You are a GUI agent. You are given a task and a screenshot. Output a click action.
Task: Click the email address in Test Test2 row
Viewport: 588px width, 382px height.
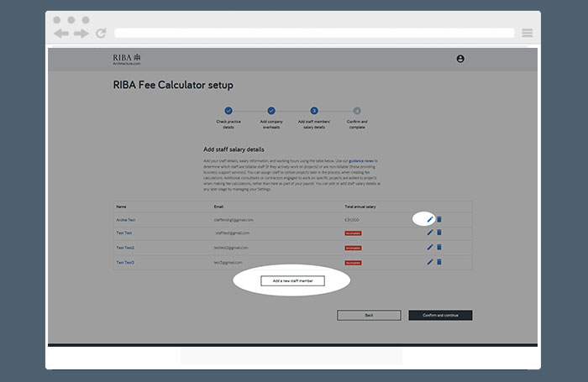(231, 248)
